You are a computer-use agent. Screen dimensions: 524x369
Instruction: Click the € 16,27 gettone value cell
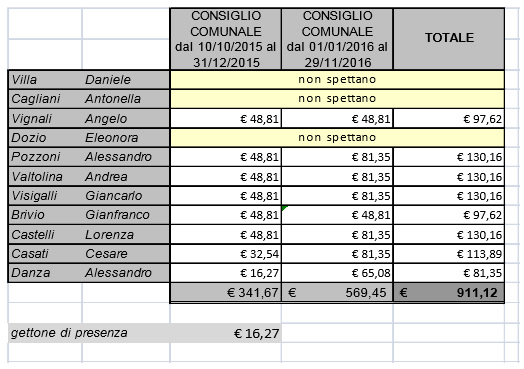click(x=226, y=333)
